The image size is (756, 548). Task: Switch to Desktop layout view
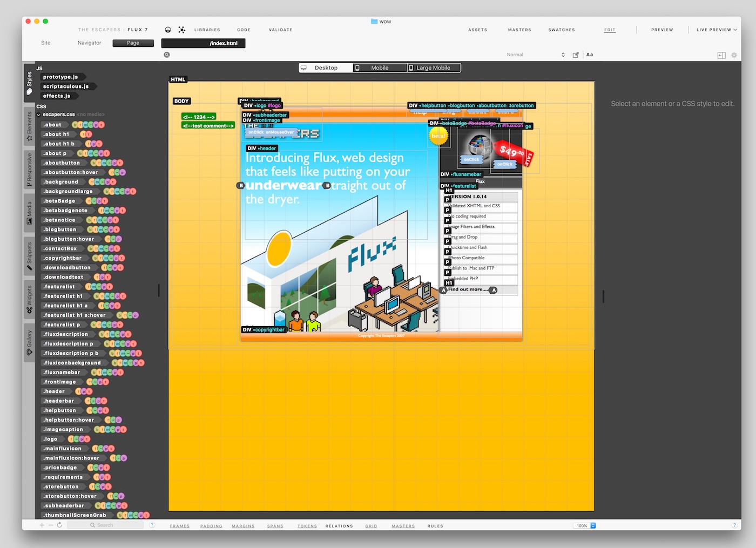[326, 67]
